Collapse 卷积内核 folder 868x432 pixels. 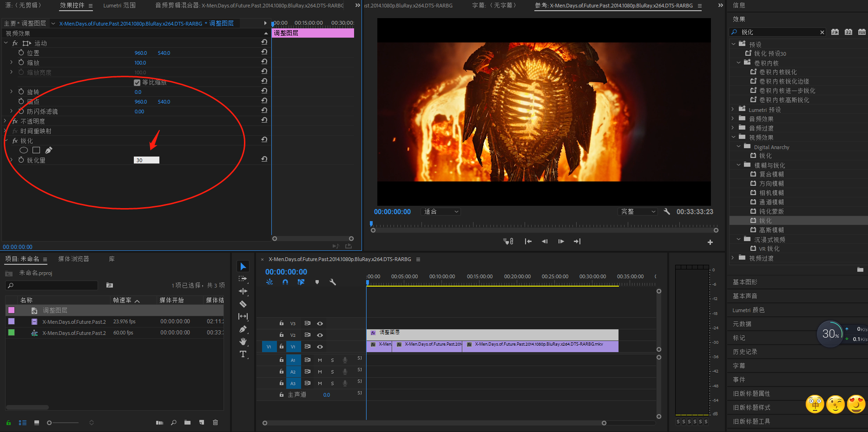[x=738, y=62]
